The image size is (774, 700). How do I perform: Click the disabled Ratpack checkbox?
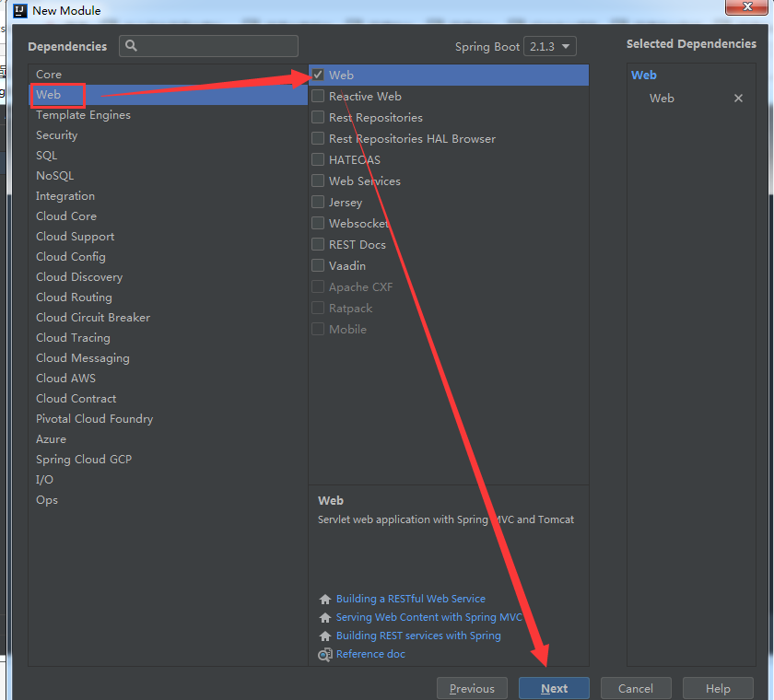click(318, 308)
